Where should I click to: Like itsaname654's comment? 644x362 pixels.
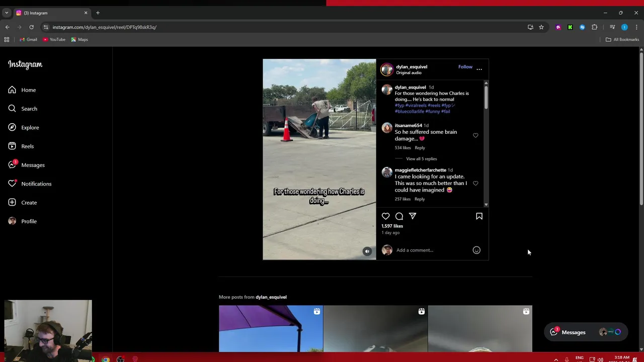[x=475, y=135]
